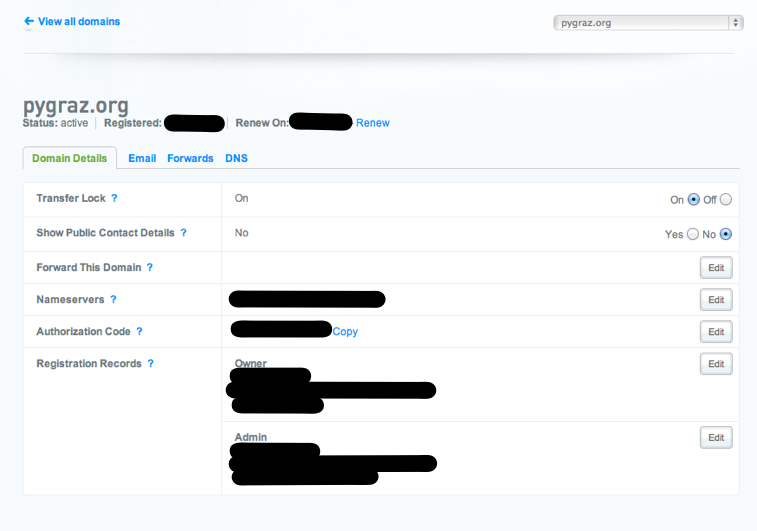Click the back arrow before View all domains

pos(29,21)
